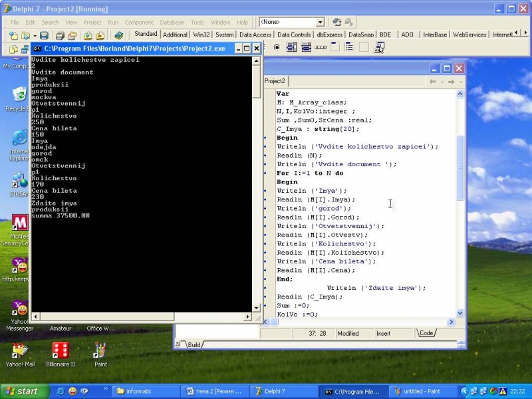Click console horizontal scroll left arrow
Image resolution: width=532 pixels, height=399 pixels.
point(36,317)
